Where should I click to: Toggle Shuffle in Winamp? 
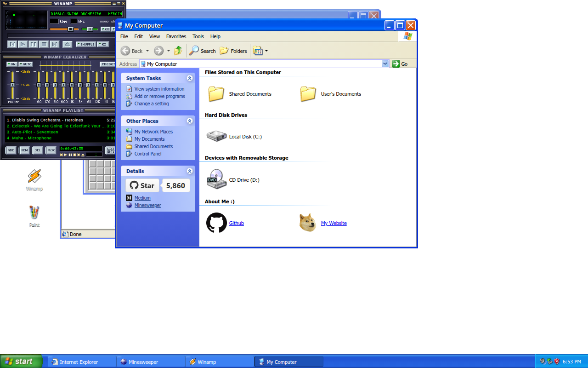click(x=86, y=44)
